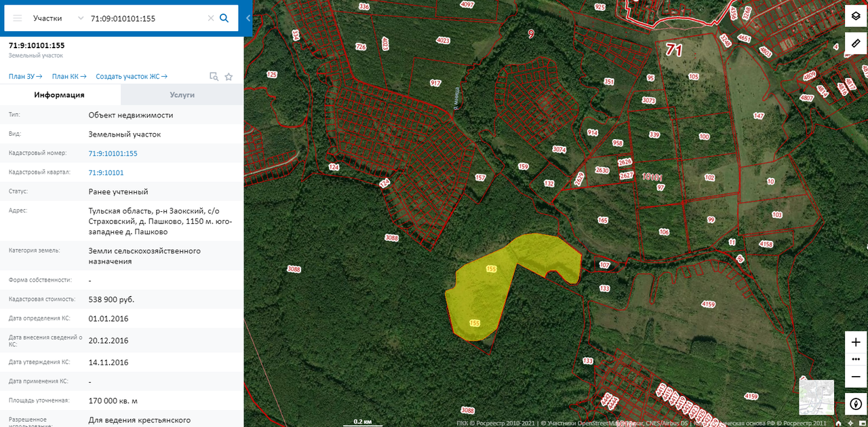
Task: Click the parcel label 165 on the map
Action: point(603,220)
